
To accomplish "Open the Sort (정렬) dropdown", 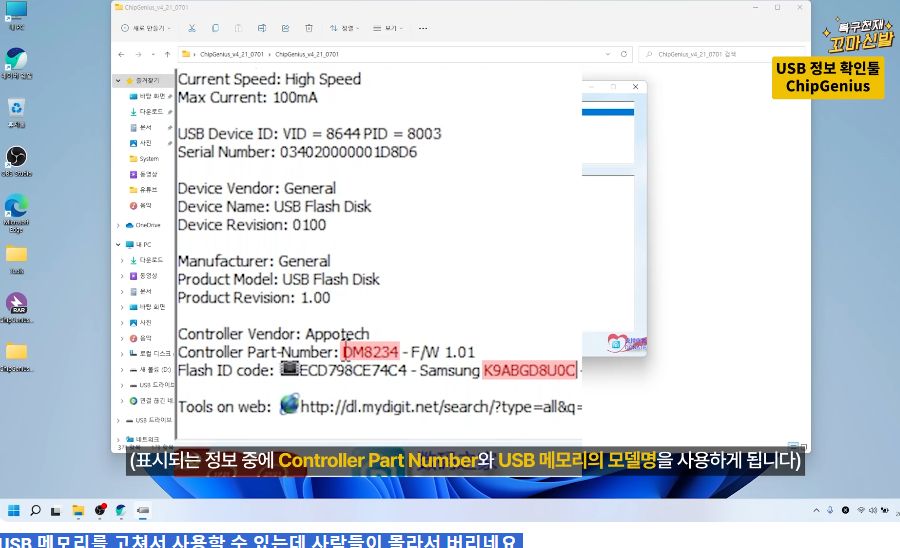I will tap(344, 28).
